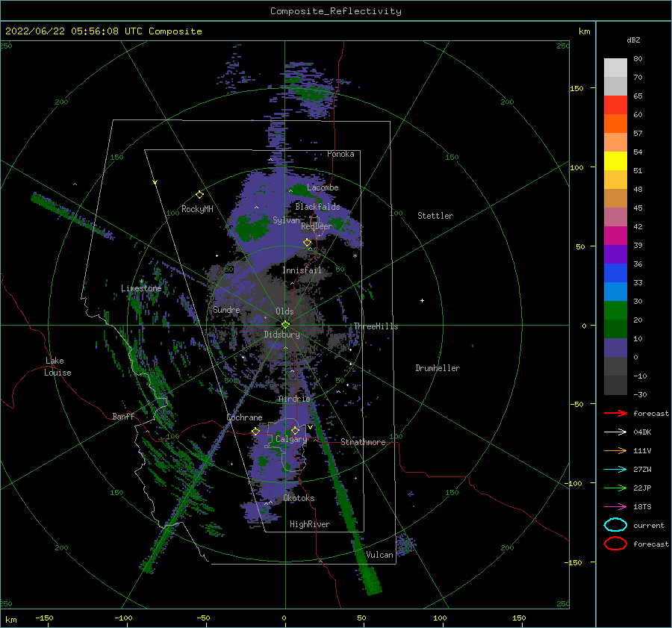Click the yellow diamond marker near RockyMH
The image size is (672, 628).
(199, 195)
